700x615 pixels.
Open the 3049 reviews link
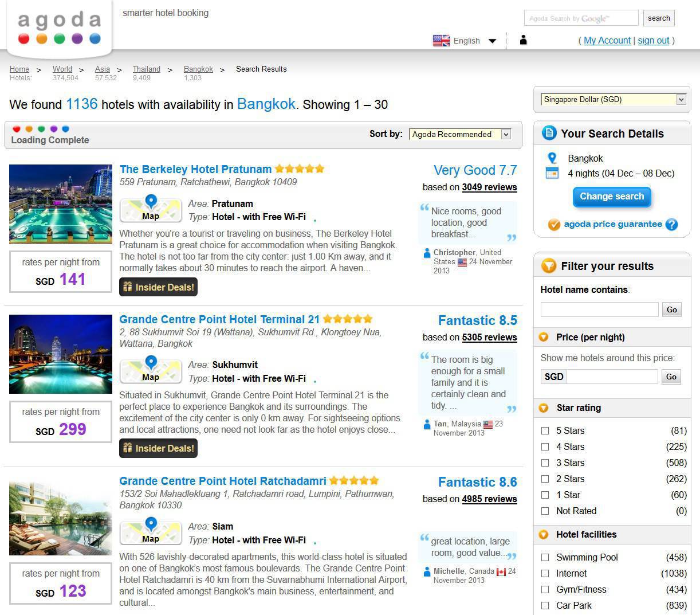(490, 187)
